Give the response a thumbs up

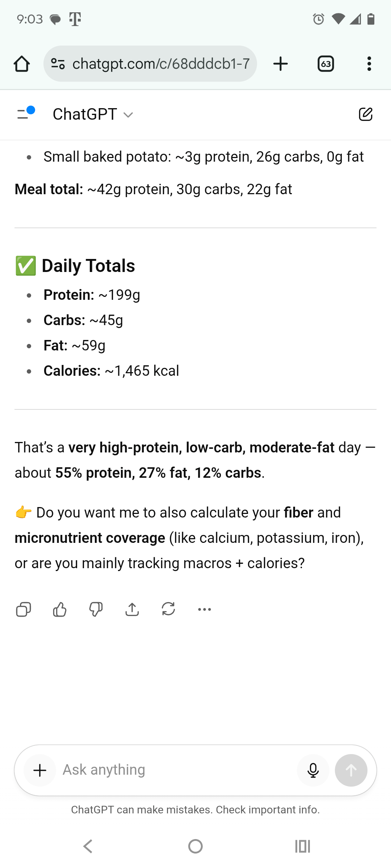click(60, 609)
